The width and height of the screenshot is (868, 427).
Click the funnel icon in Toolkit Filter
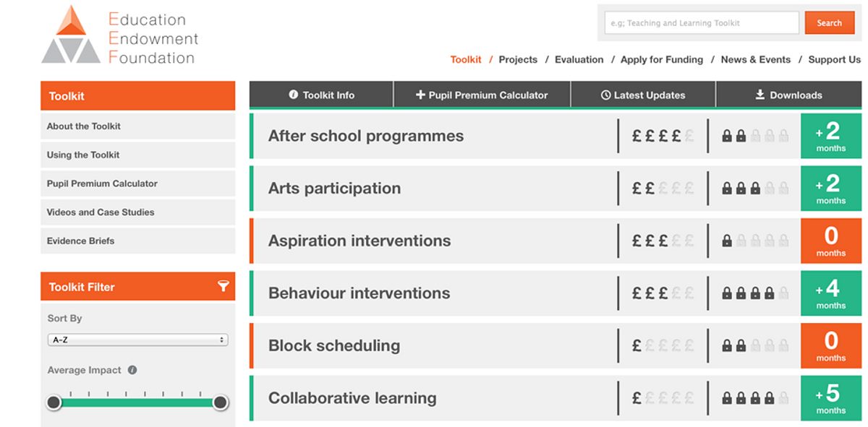click(x=223, y=287)
